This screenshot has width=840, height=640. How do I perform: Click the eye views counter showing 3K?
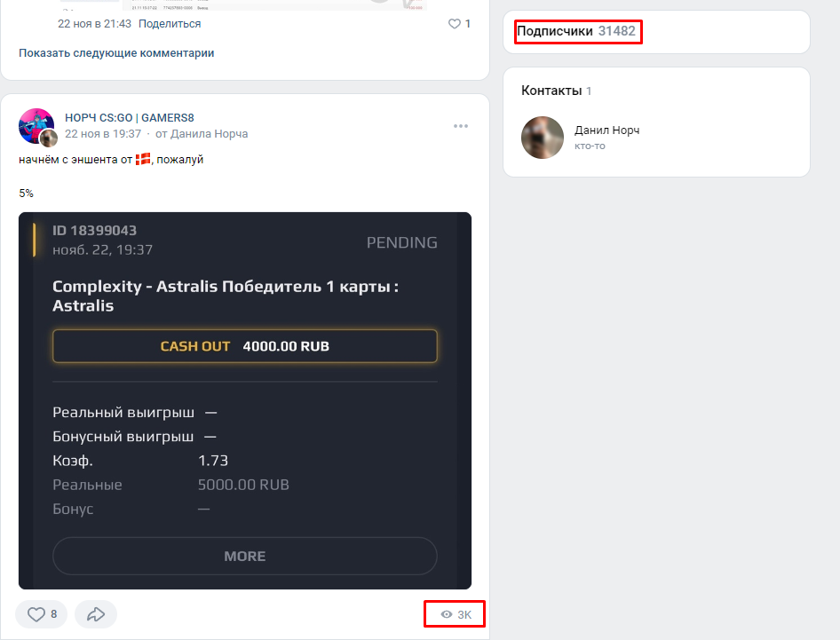click(x=456, y=614)
